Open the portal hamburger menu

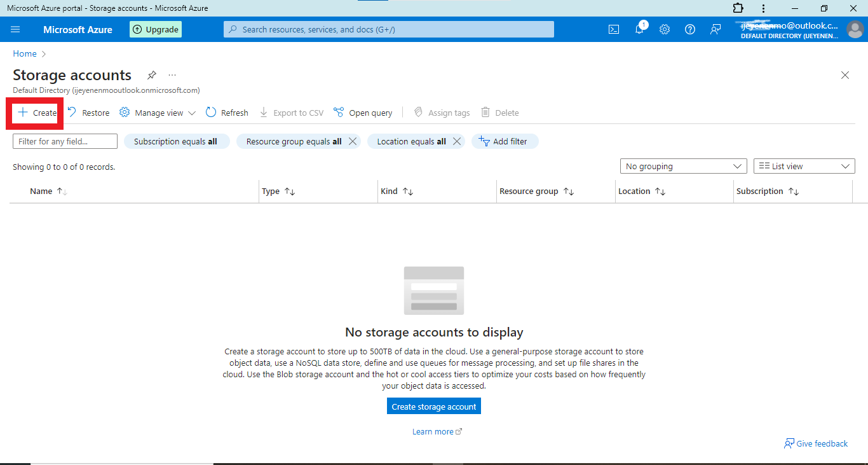15,29
